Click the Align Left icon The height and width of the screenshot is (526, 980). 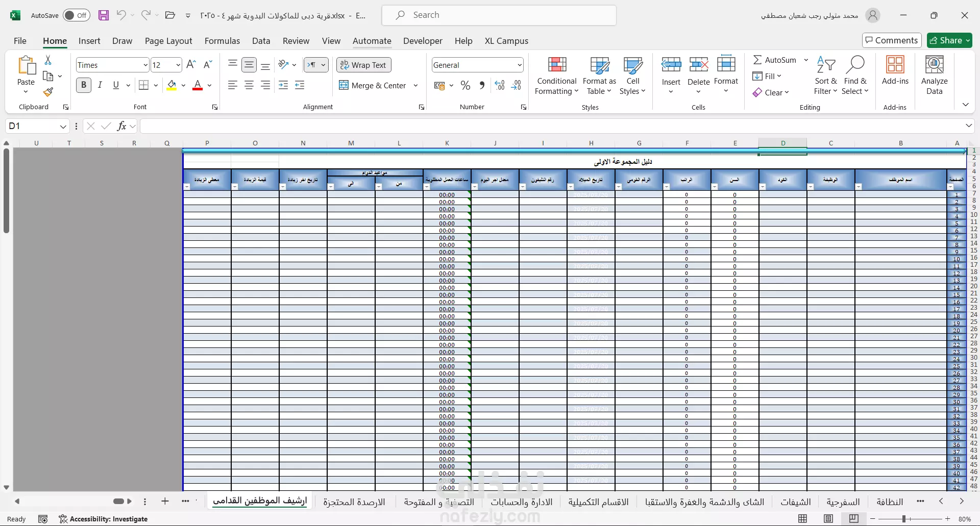[x=233, y=85]
